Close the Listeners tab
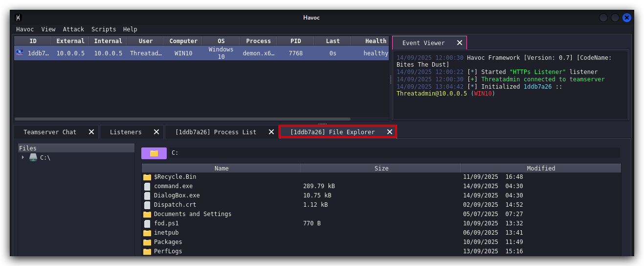644x266 pixels. [156, 132]
